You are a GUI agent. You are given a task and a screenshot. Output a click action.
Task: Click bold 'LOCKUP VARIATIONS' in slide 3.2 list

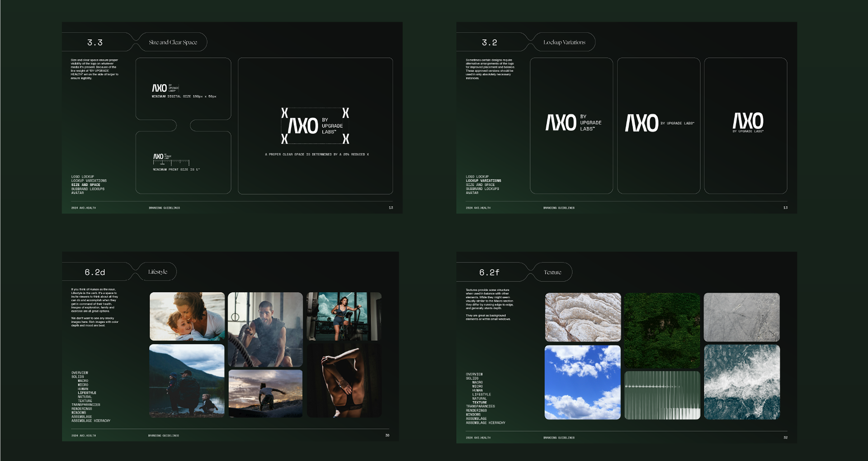point(483,181)
